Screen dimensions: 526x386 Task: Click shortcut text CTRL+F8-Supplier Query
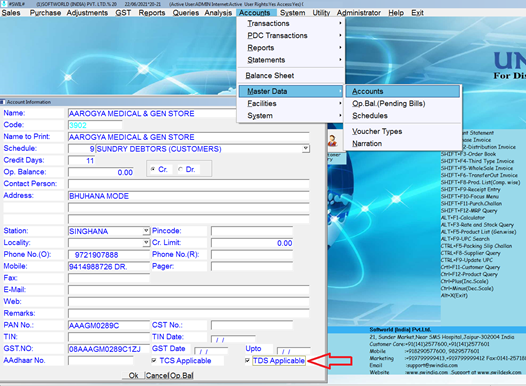coord(470,253)
